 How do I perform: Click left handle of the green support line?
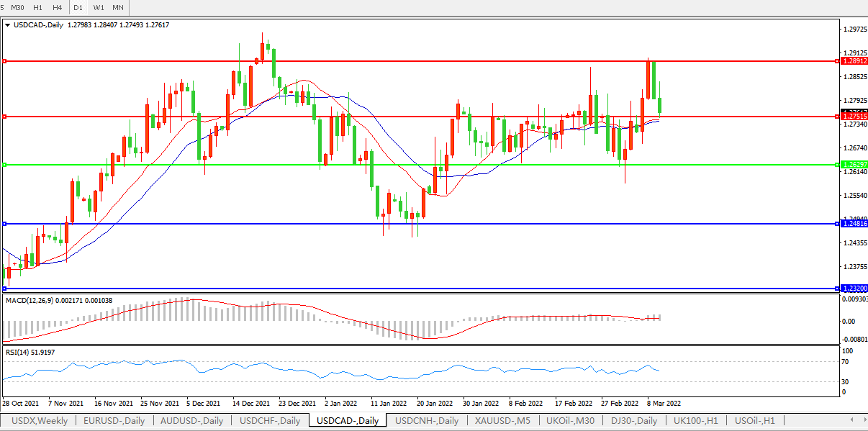coord(4,165)
